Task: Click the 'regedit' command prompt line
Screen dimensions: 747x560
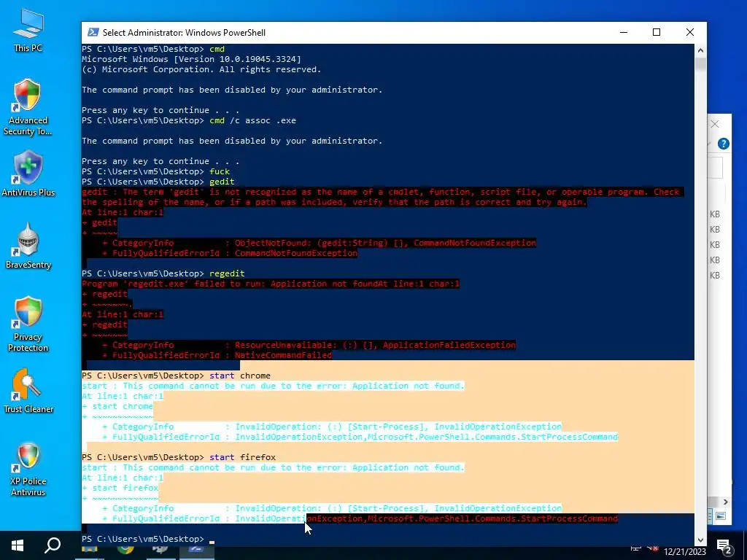Action: [163, 273]
